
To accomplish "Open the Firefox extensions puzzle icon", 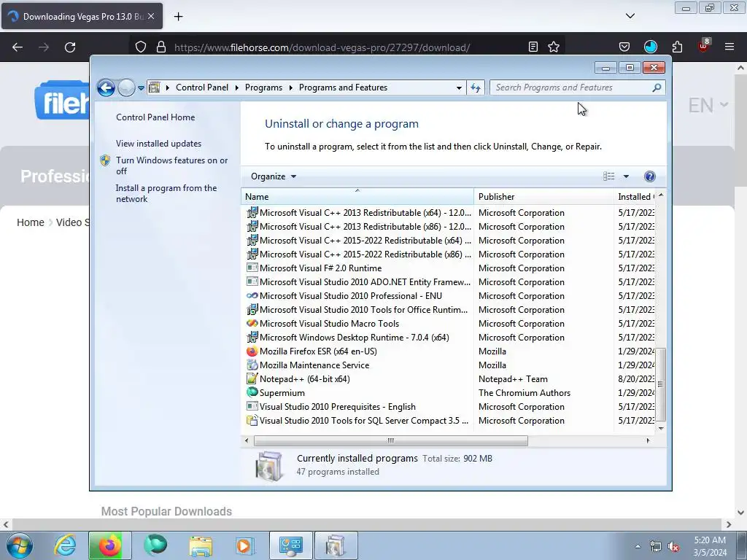I will 677,47.
